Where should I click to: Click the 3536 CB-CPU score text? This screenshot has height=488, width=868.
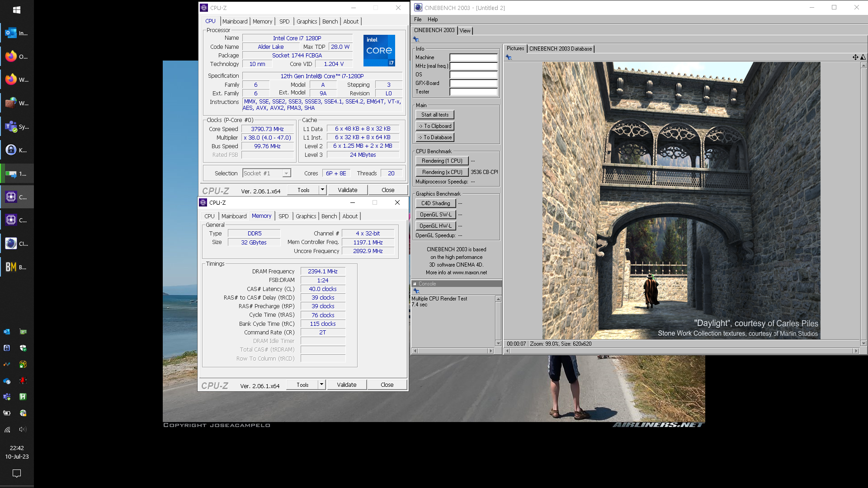click(x=484, y=172)
